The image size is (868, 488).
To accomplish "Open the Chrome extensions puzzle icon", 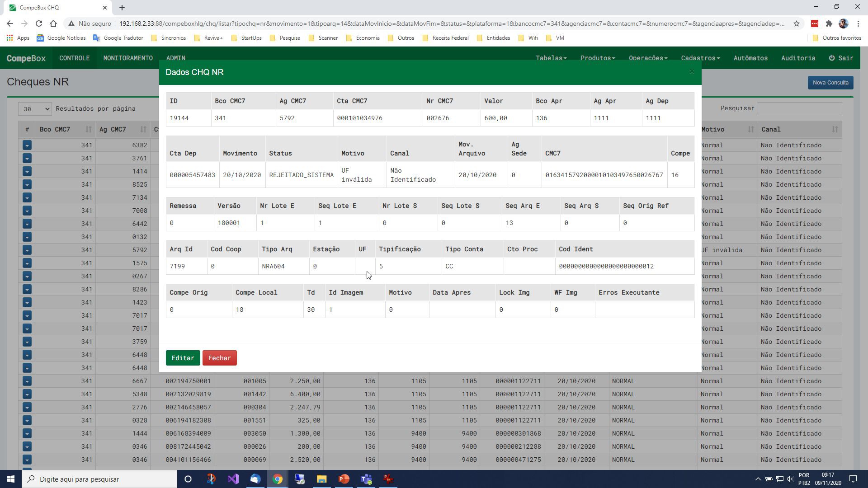I will (829, 23).
